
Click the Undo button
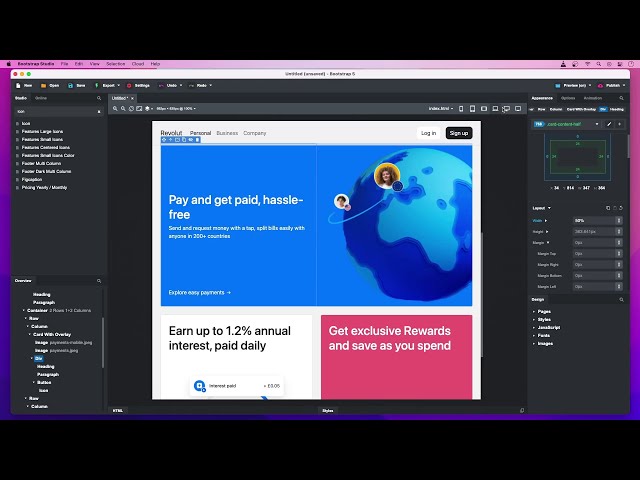168,86
